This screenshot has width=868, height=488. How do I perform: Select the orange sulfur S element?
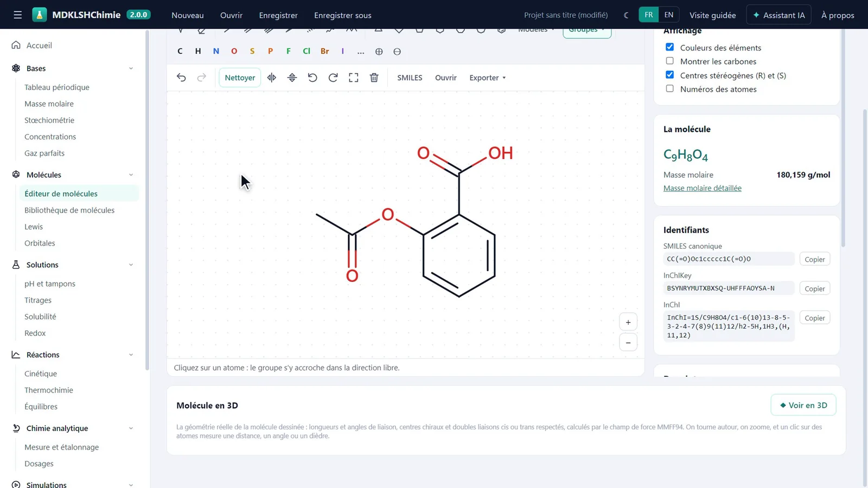coord(252,51)
